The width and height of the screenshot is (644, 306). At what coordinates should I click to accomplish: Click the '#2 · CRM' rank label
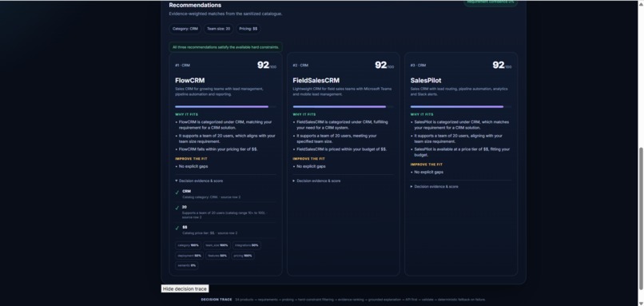tap(300, 66)
